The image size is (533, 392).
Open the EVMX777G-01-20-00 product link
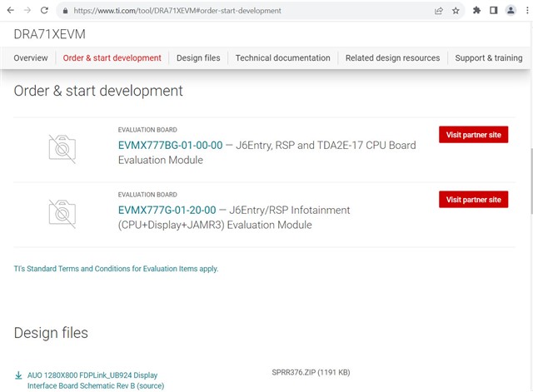167,211
